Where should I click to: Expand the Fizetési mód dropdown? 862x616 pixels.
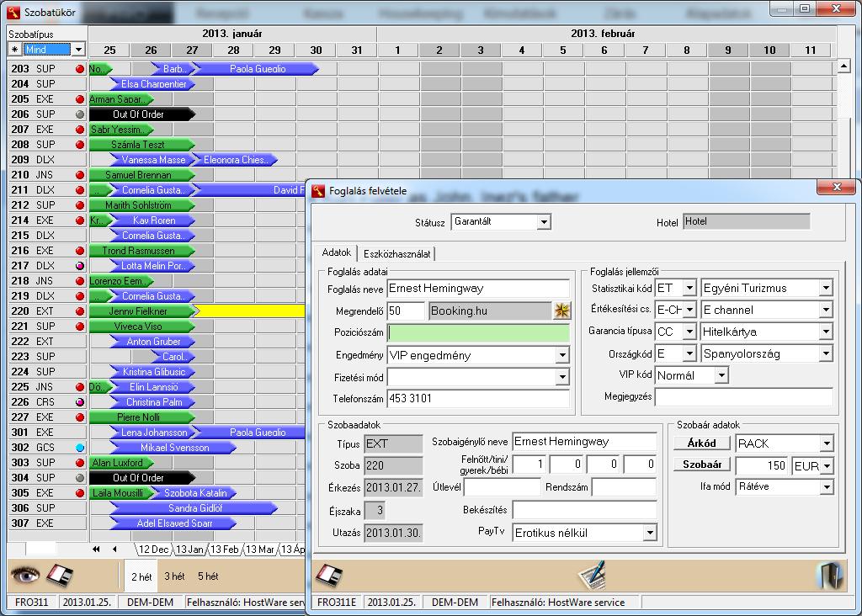561,377
